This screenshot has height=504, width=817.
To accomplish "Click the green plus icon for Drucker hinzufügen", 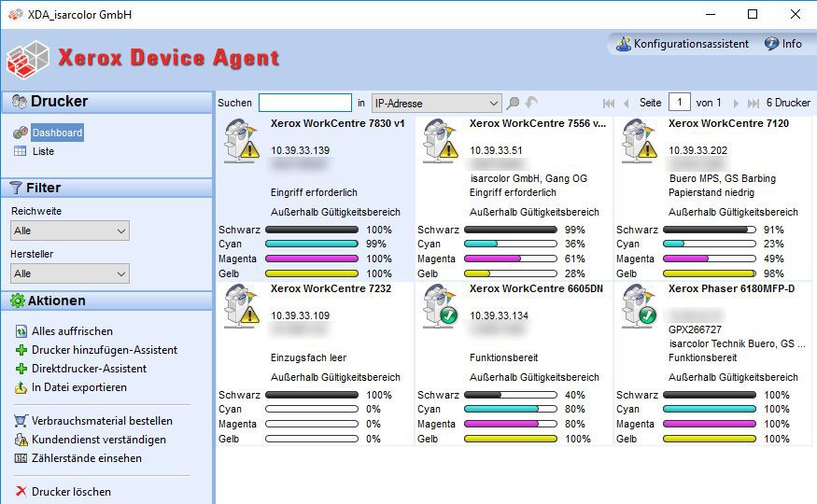I will coord(21,350).
